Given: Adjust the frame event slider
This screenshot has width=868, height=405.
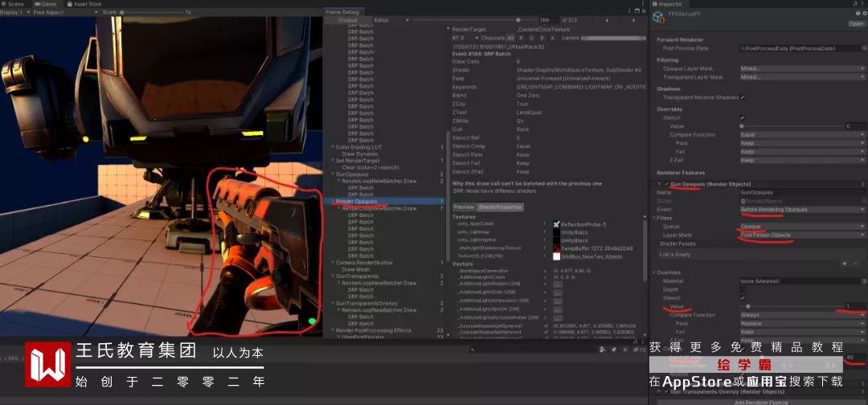Looking at the screenshot, I should [473, 20].
